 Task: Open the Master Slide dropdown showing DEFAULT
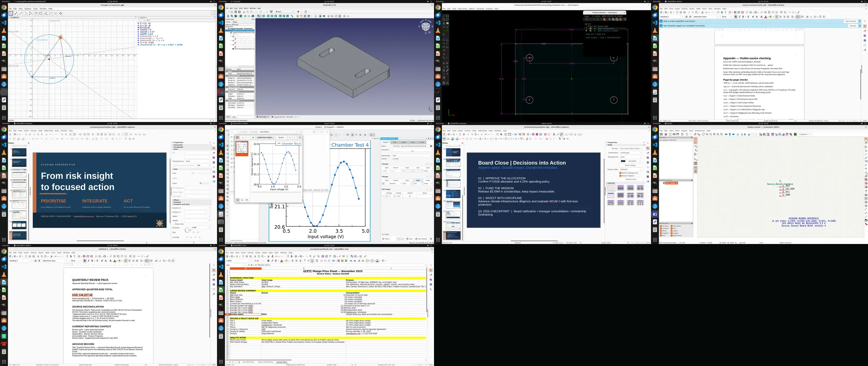[x=631, y=169]
